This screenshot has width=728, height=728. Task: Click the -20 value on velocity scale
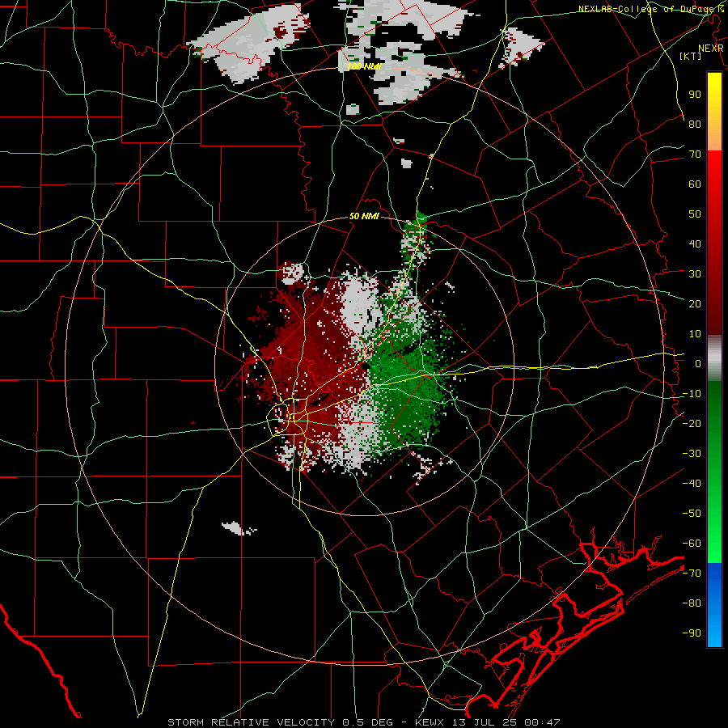[692, 423]
